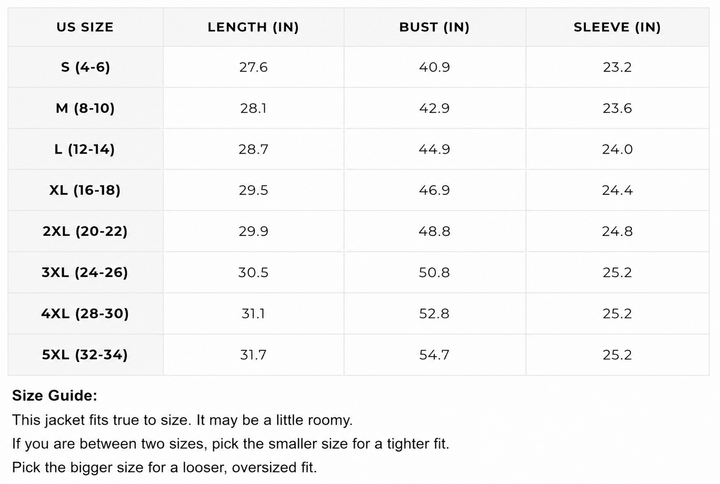720x484 pixels.
Task: Click the 27.6 length value for size S
Action: [253, 68]
